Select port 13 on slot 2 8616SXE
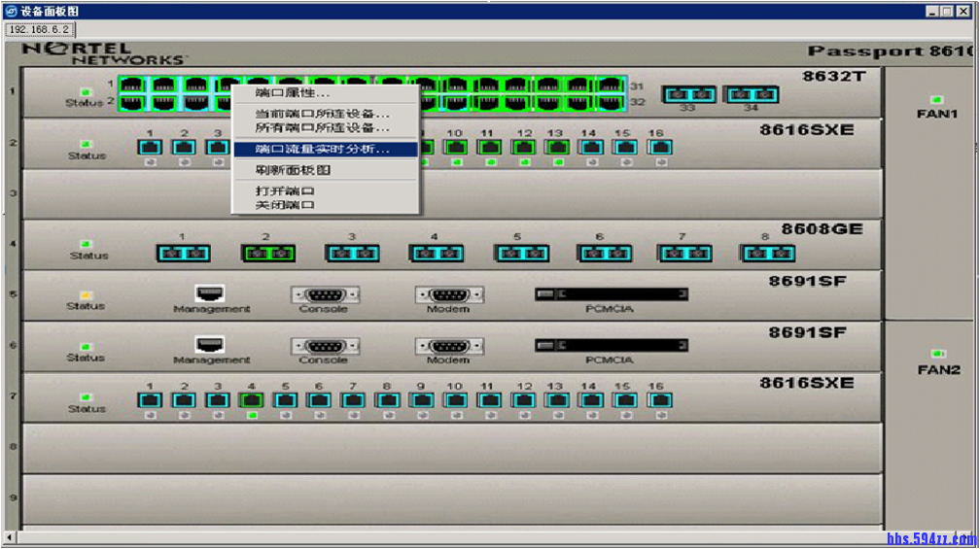This screenshot has height=549, width=980. (557, 148)
